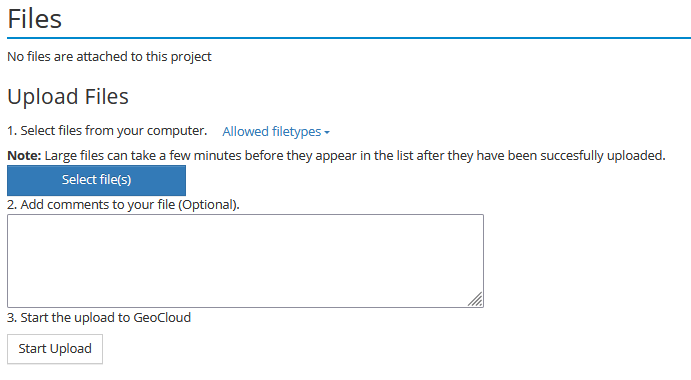The height and width of the screenshot is (380, 691).
Task: Click the Files section heading
Action: click(34, 19)
